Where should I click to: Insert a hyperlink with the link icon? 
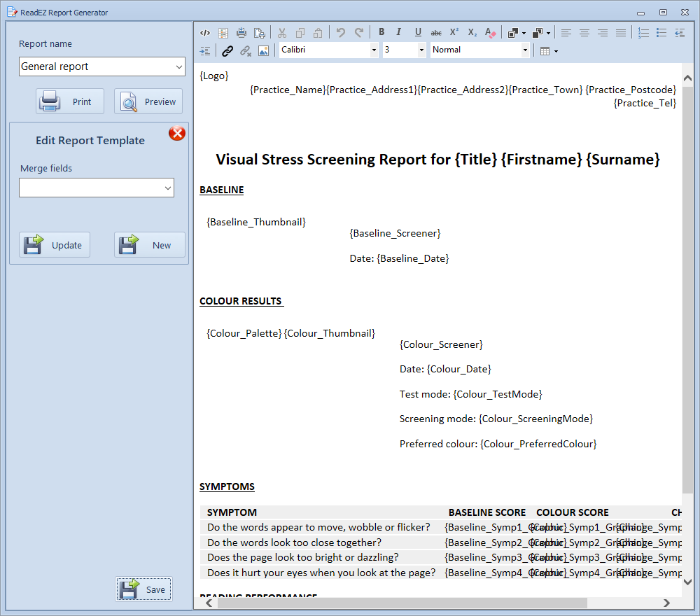click(x=227, y=50)
